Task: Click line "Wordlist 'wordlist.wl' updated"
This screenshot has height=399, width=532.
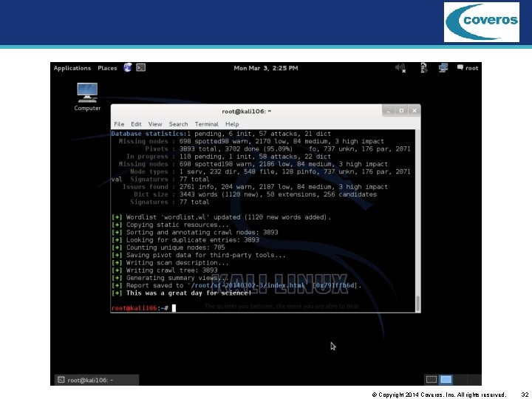Action: click(221, 217)
